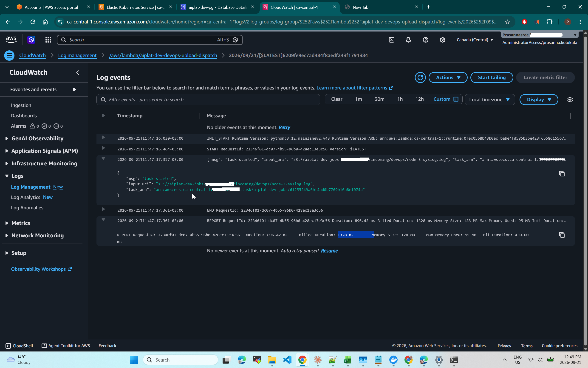
Task: Open the Chrome profile avatar
Action: [568, 22]
